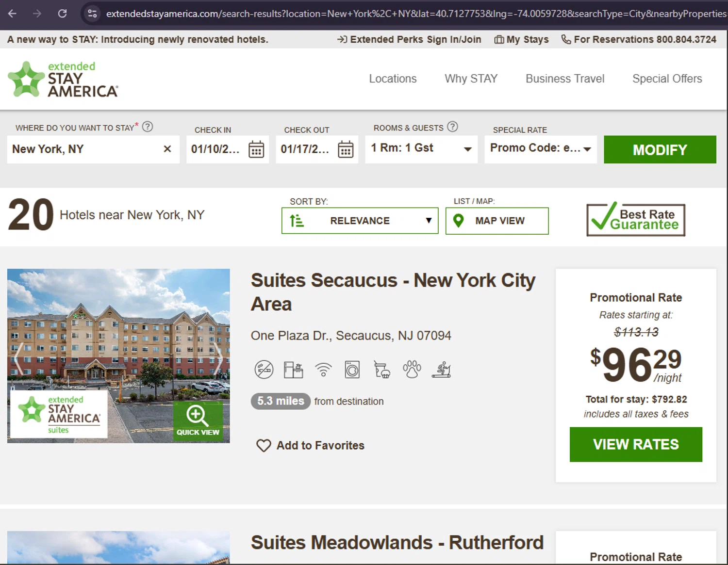Click the Wi-Fi amenity icon
Image resolution: width=728 pixels, height=565 pixels.
pyautogui.click(x=323, y=370)
